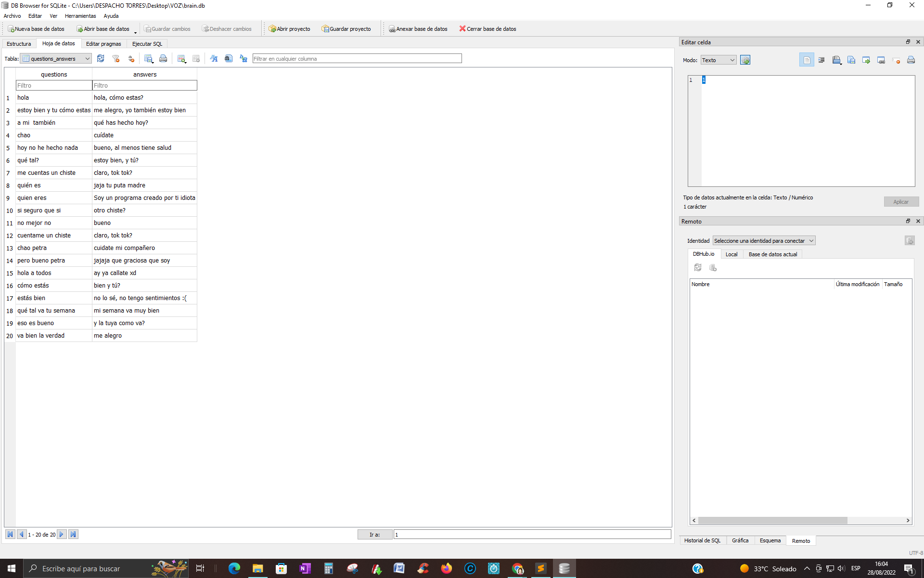Open find and replace icon

coord(244,58)
